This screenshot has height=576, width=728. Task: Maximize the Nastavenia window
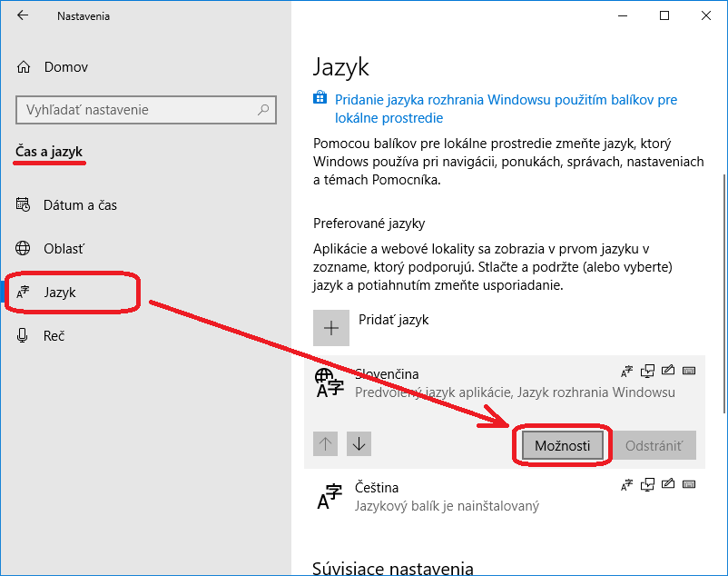pos(664,15)
